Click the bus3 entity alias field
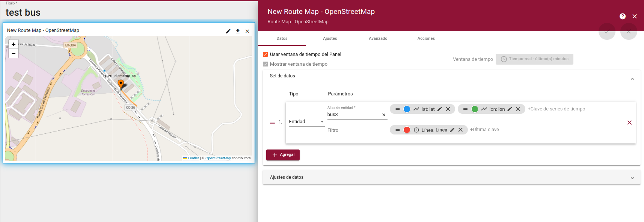The image size is (644, 222). [x=353, y=115]
